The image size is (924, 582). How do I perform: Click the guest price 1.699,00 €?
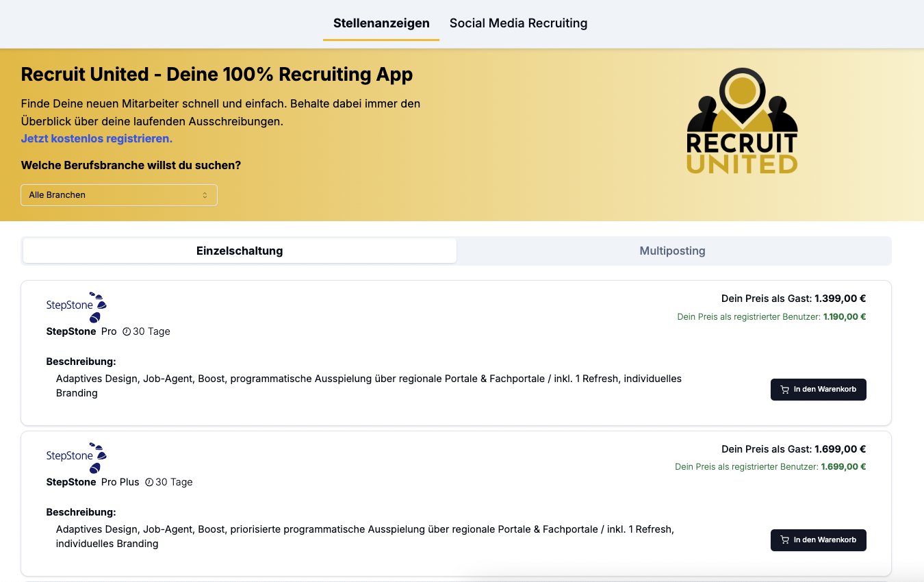click(840, 449)
